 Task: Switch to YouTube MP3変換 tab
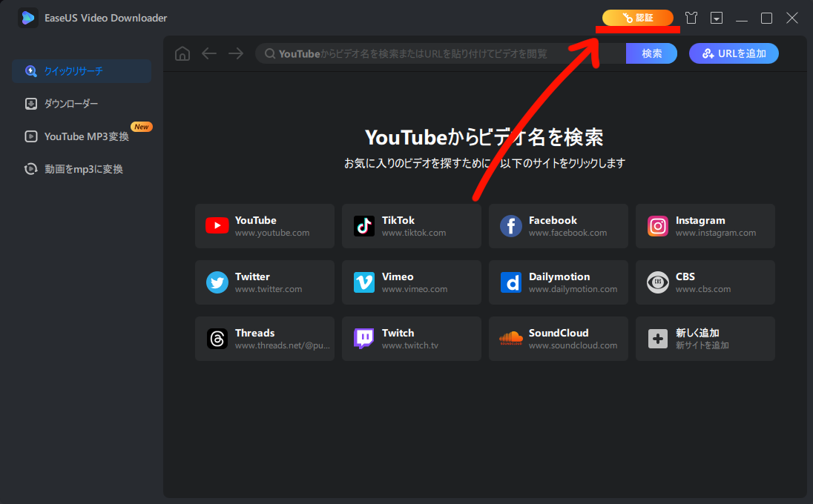click(x=86, y=136)
